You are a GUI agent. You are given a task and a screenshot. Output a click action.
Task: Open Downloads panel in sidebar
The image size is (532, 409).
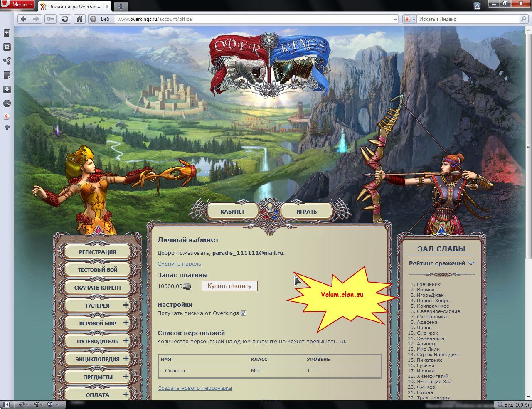(x=7, y=89)
